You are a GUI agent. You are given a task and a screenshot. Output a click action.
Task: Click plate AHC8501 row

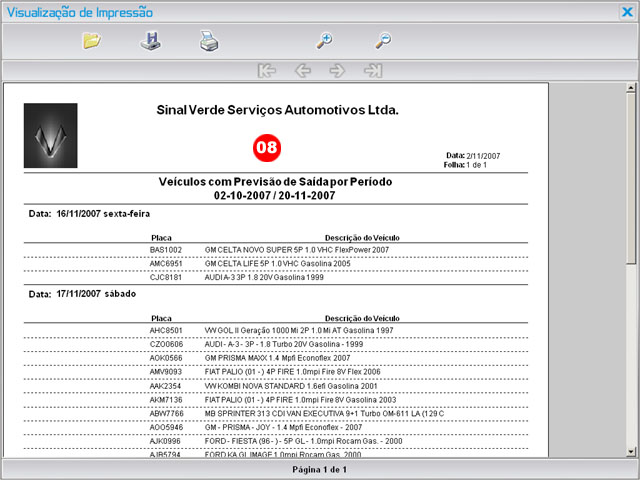click(276, 331)
